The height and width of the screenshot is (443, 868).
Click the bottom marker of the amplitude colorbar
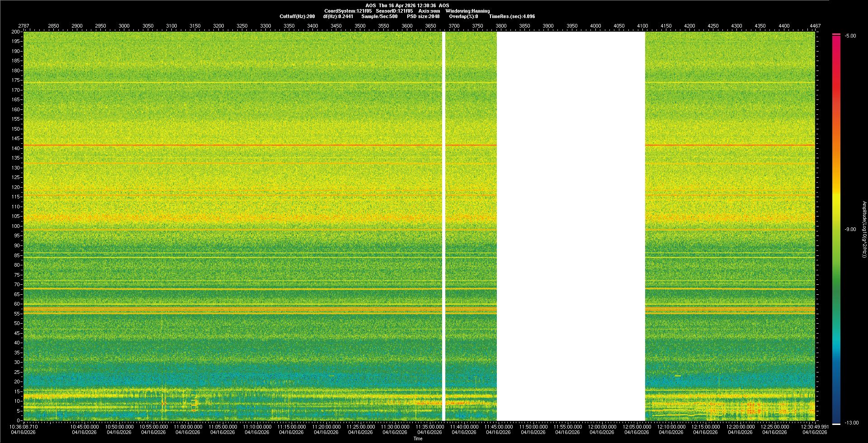tap(836, 424)
